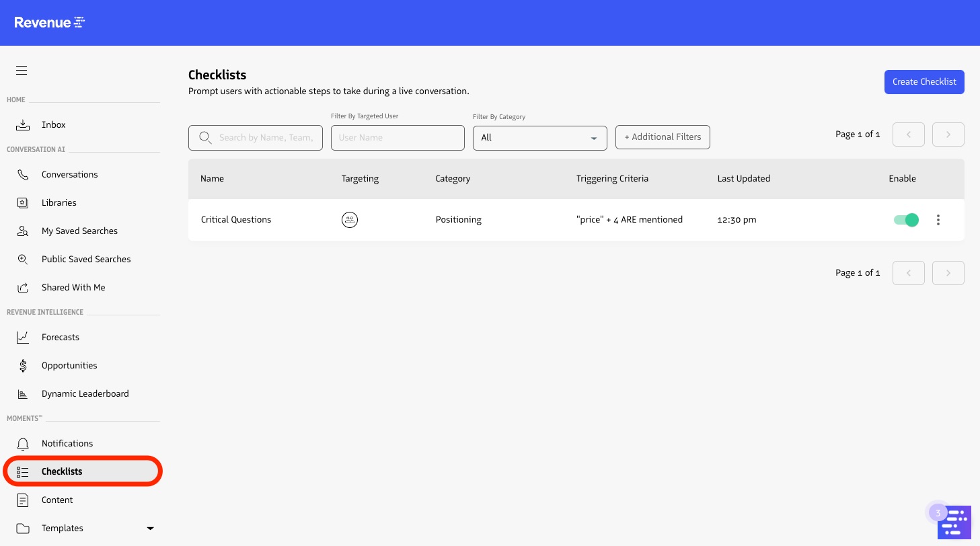Click the Revenue logo in header
The width and height of the screenshot is (980, 546).
[50, 22]
